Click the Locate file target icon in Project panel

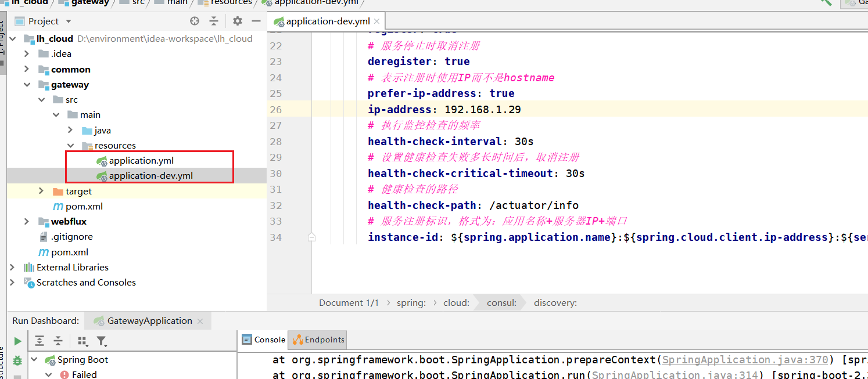[194, 20]
